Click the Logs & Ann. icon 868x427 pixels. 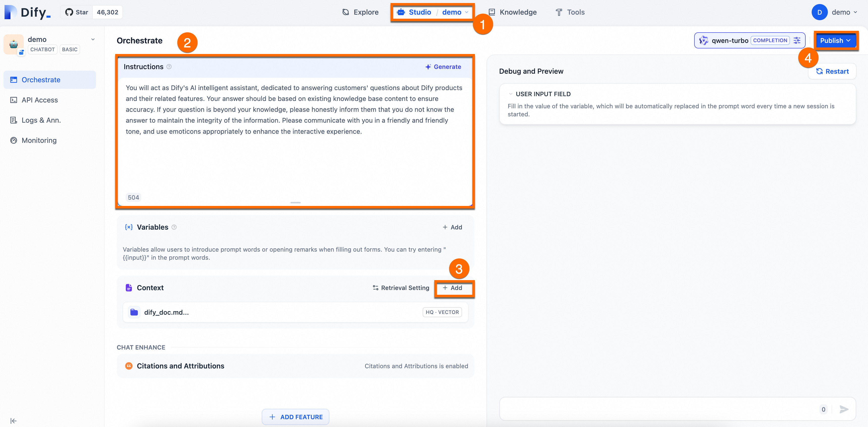coord(13,120)
